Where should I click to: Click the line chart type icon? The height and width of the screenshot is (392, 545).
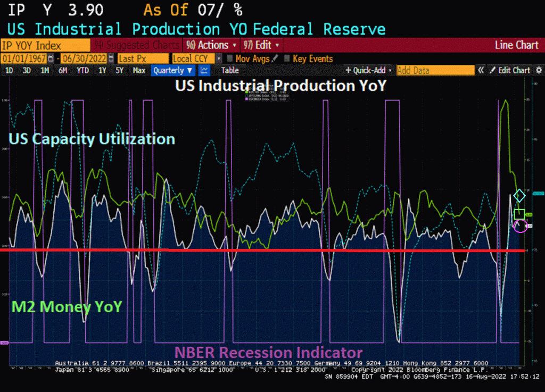204,70
